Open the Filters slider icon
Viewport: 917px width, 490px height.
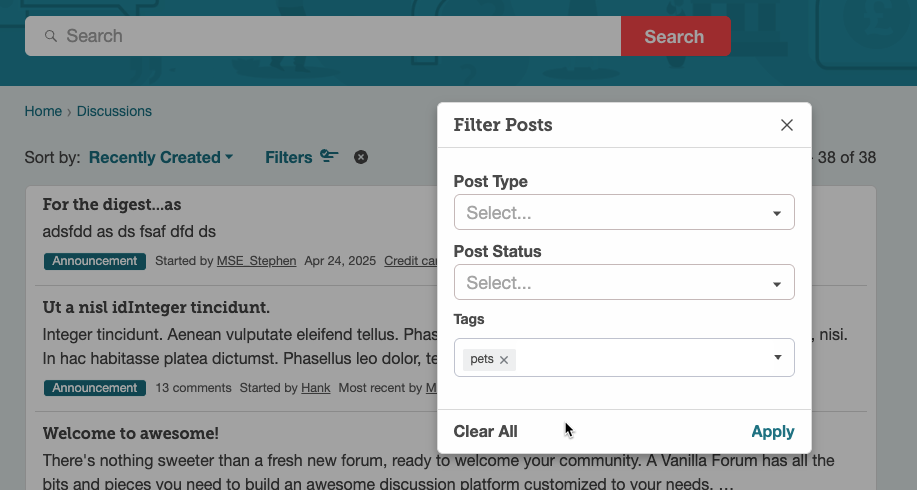click(x=329, y=156)
